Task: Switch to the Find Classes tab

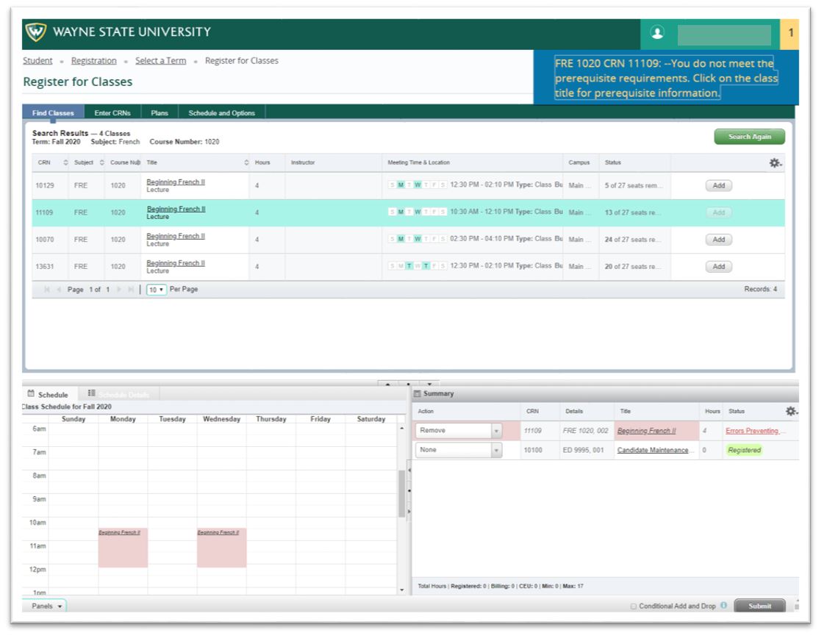Action: coord(53,113)
